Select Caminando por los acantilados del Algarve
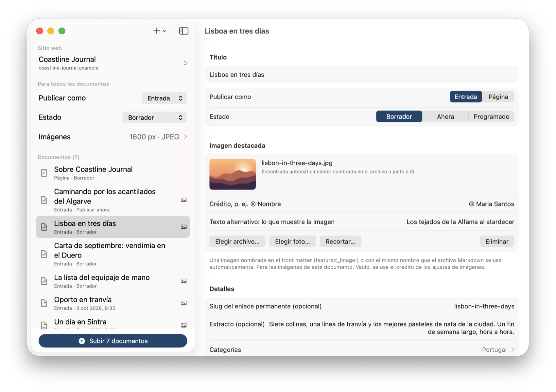 113,200
